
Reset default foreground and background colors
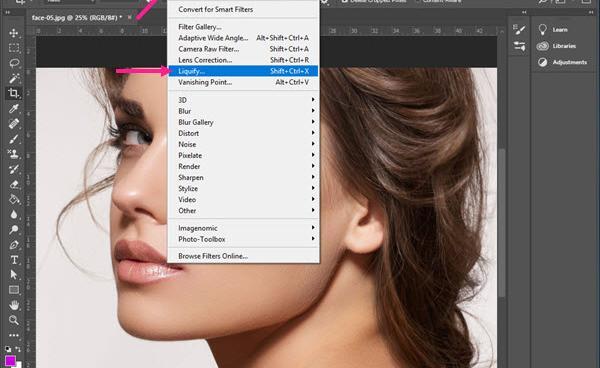(8, 349)
